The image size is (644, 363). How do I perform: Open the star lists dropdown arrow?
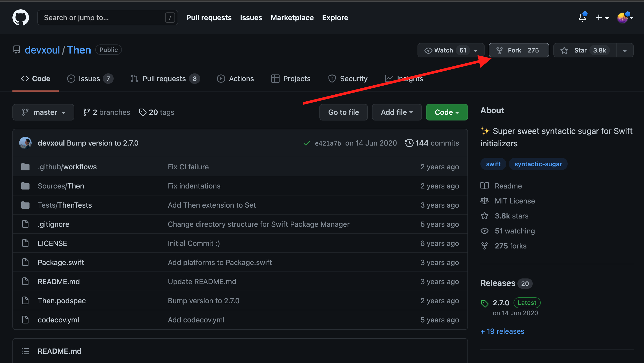coord(625,50)
